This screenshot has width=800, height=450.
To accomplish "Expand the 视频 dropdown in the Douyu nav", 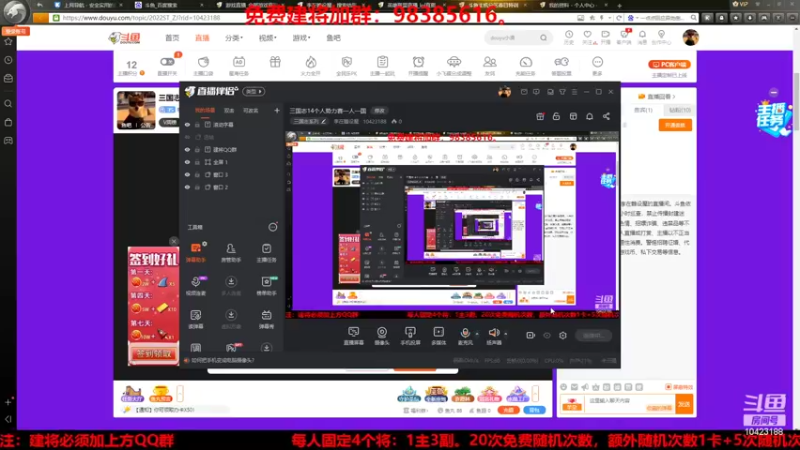I will point(267,38).
